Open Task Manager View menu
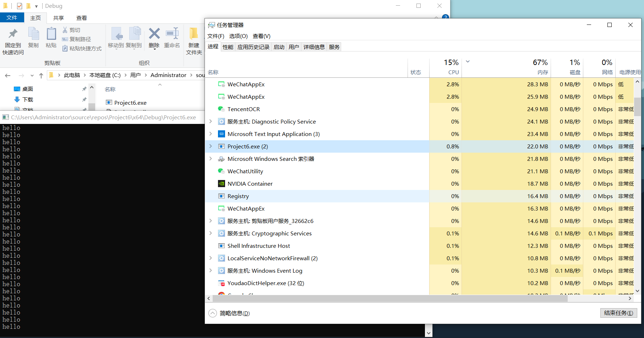644x338 pixels. coord(262,36)
